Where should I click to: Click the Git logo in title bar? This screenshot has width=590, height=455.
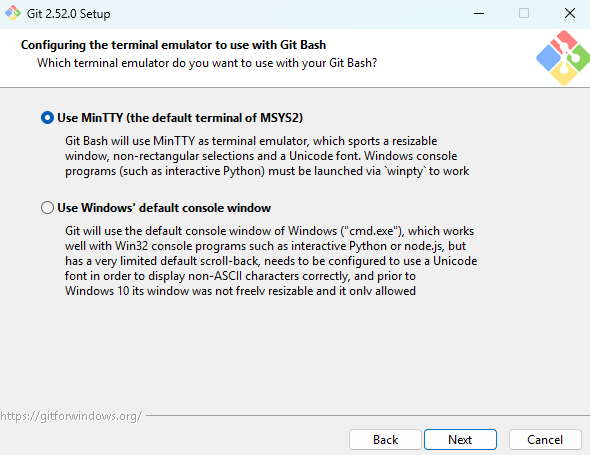click(13, 14)
